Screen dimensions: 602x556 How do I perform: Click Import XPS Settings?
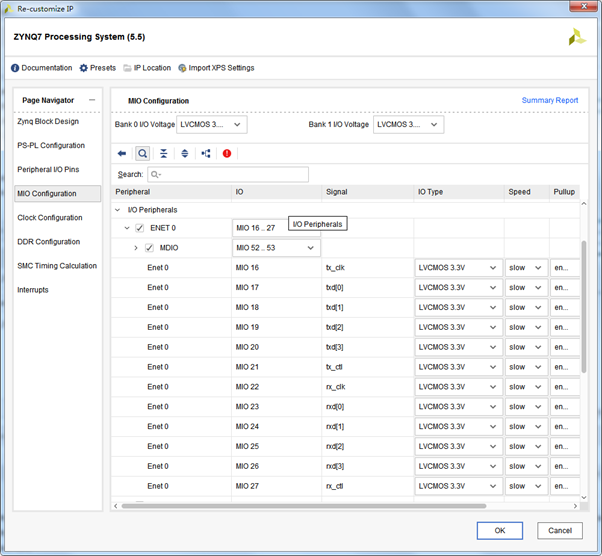pos(216,68)
